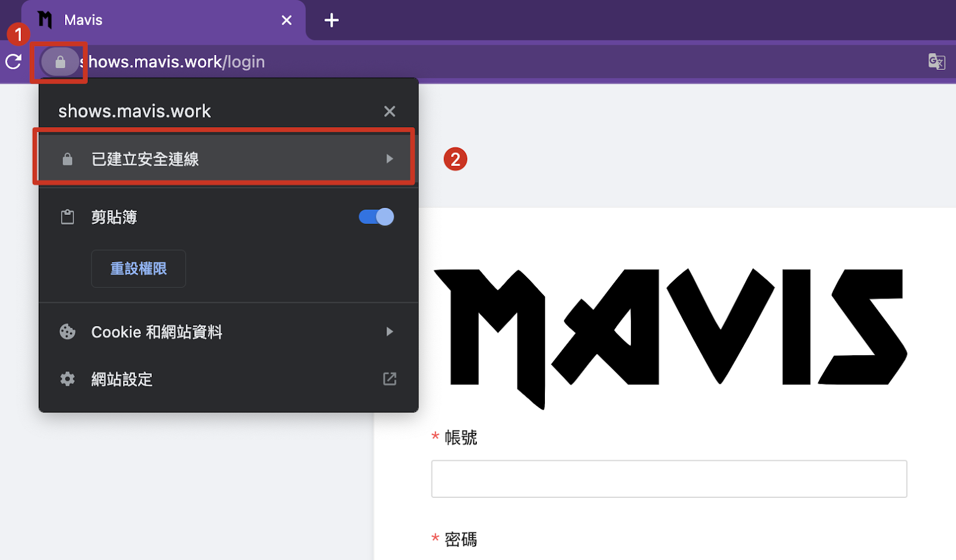The image size is (956, 560).
Task: Click external link icon for 網站設定
Action: click(390, 379)
